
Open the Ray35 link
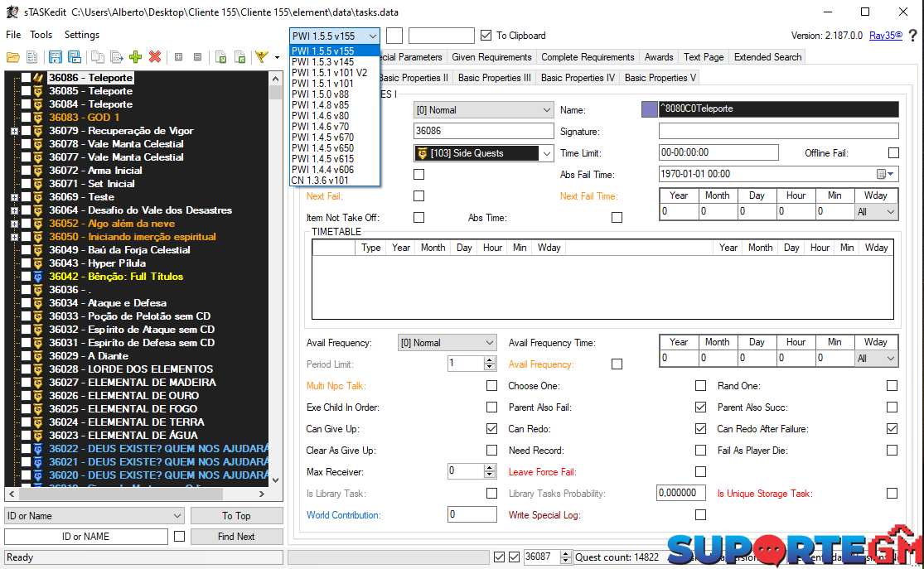coord(886,36)
